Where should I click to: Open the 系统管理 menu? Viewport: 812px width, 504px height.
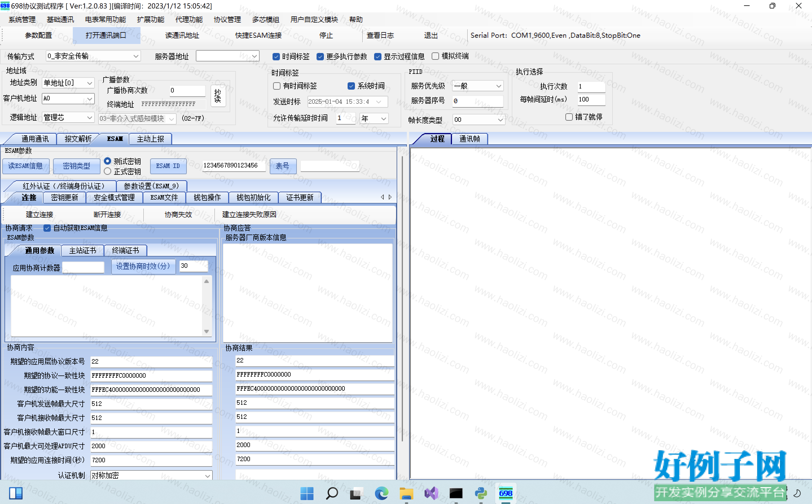point(22,20)
